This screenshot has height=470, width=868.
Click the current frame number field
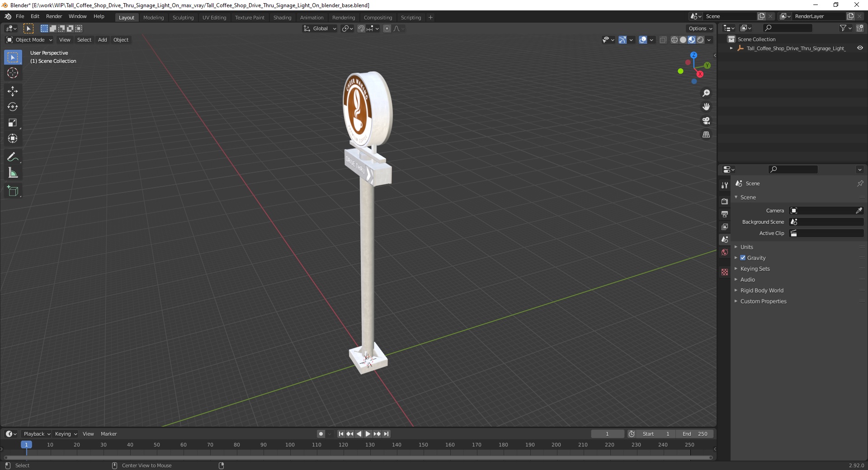coord(608,434)
